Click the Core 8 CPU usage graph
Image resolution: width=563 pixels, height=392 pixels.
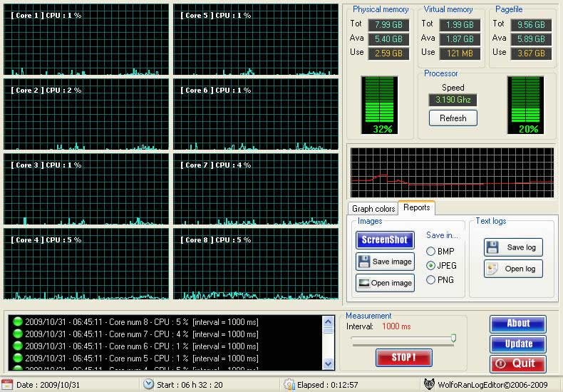(256, 264)
